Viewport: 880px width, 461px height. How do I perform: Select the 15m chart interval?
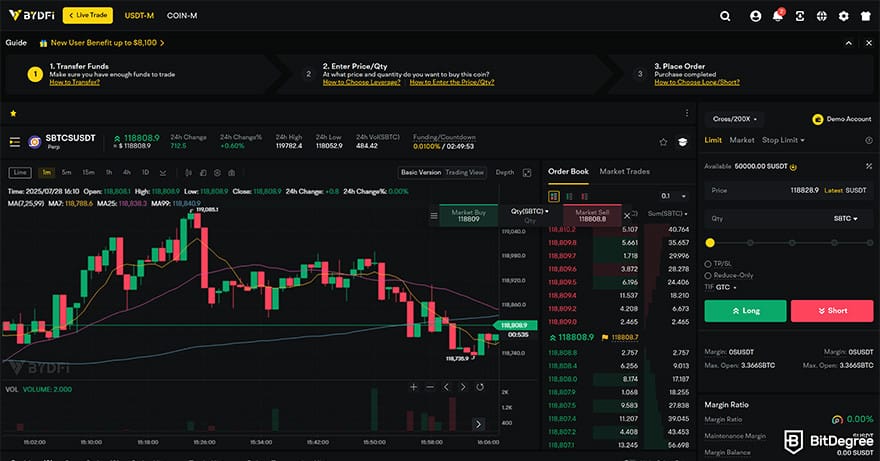point(88,172)
